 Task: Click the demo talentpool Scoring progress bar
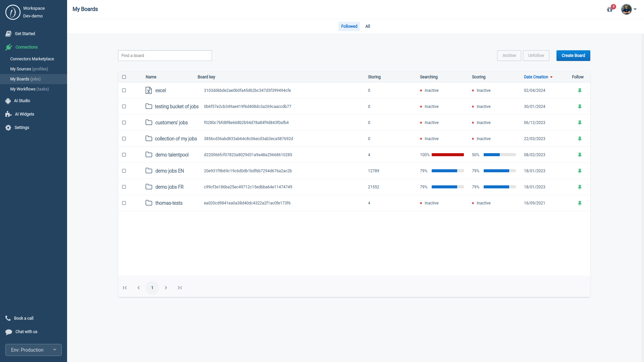(499, 155)
